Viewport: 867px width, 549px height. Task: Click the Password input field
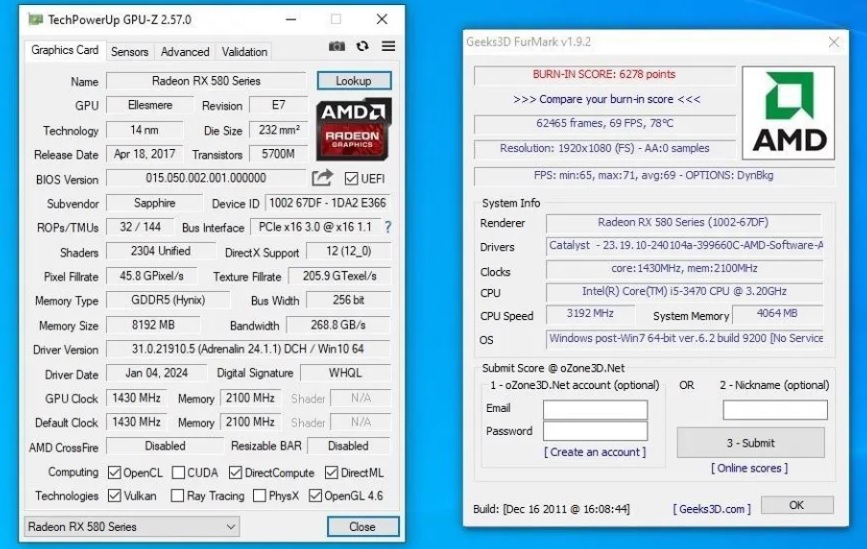tap(595, 431)
